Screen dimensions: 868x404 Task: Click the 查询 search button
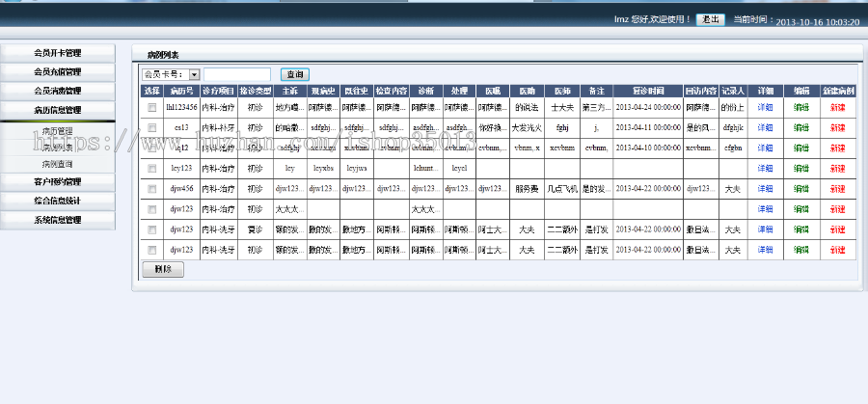[x=295, y=74]
